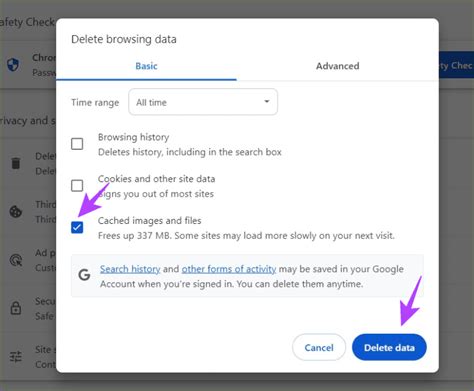The image size is (474, 391).
Task: Check the Cookies and other site data checkbox
Action: pos(77,186)
